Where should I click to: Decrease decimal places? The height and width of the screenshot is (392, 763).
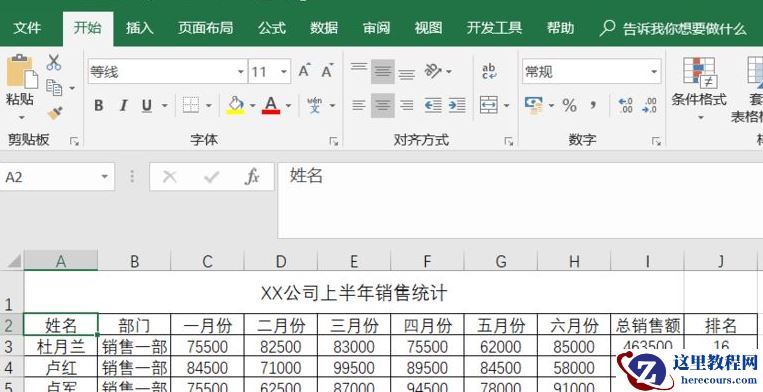[x=650, y=105]
